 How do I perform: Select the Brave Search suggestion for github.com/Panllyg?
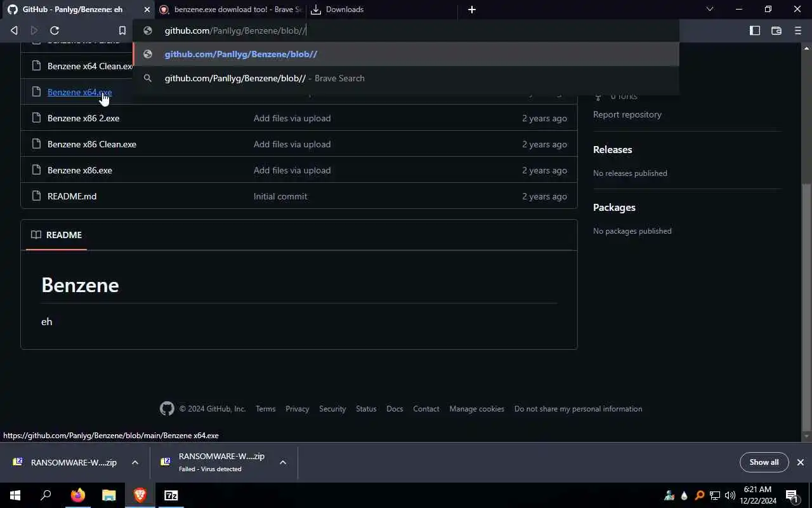406,78
